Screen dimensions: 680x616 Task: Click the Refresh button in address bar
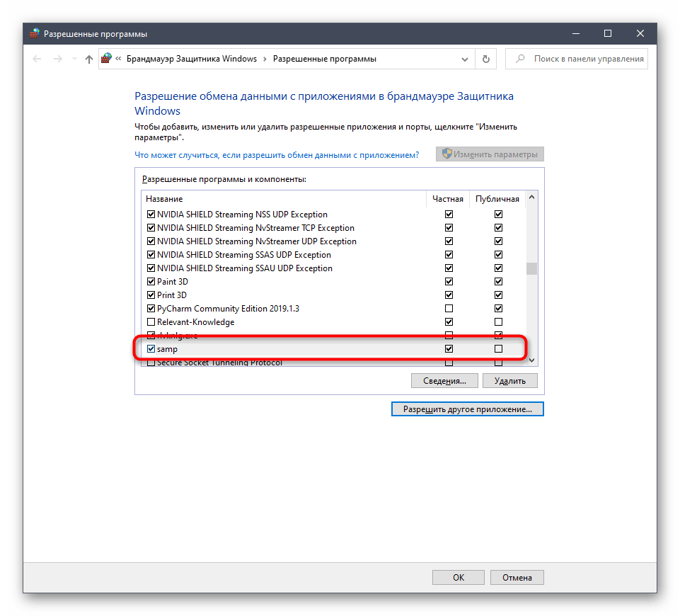[485, 59]
